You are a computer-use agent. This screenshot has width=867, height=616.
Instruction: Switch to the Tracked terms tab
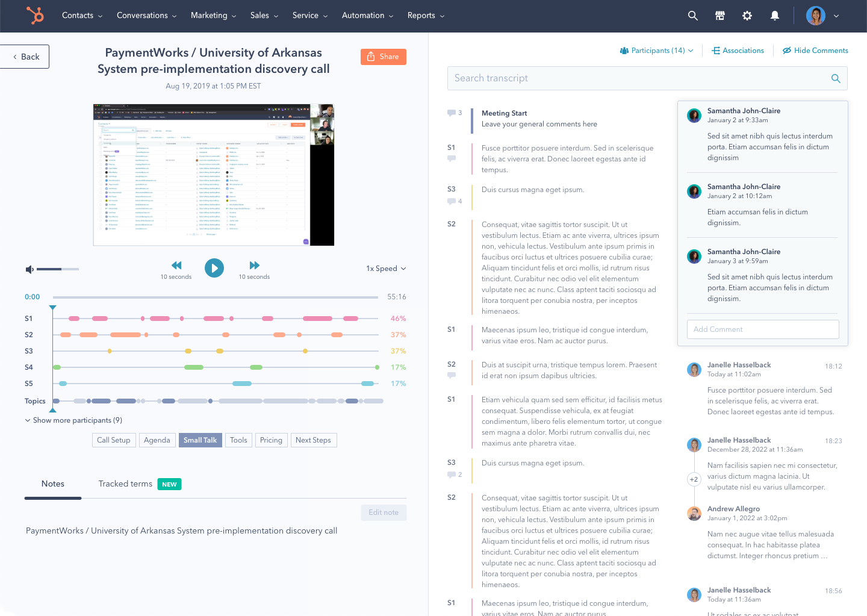click(126, 484)
